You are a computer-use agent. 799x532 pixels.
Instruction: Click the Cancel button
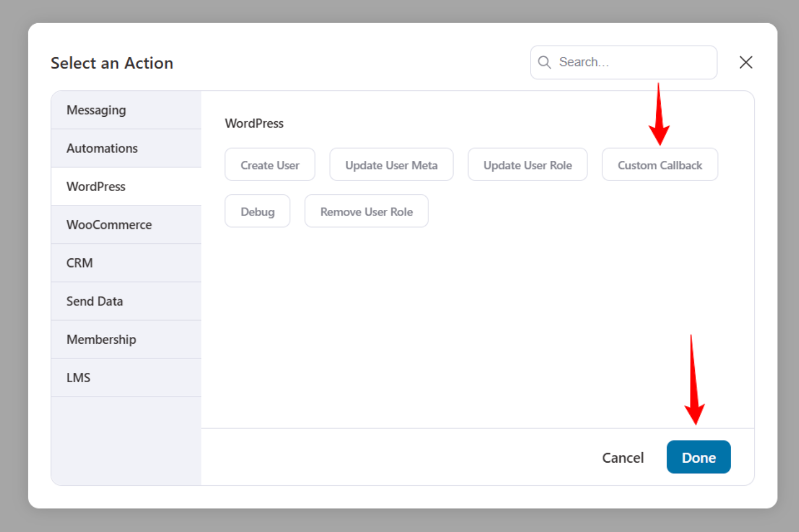click(623, 458)
